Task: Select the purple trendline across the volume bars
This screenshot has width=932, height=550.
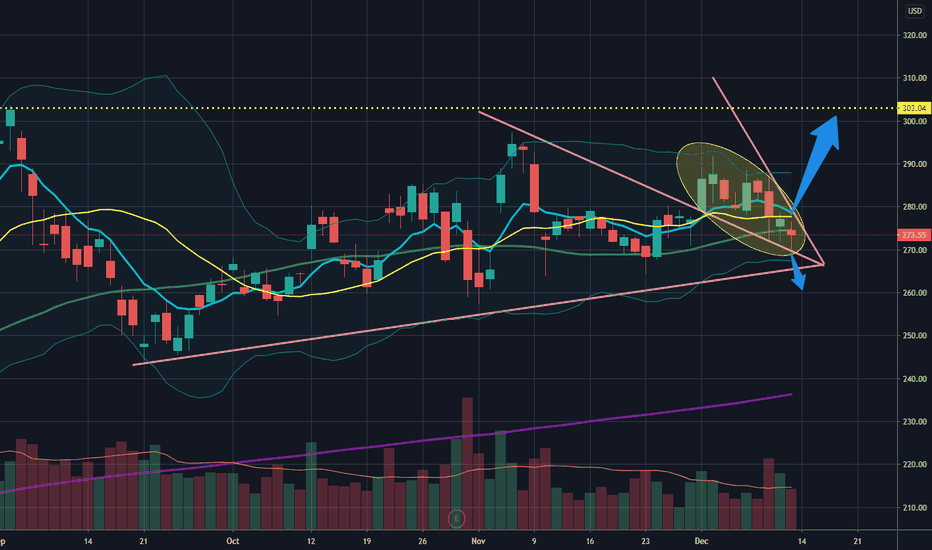Action: click(396, 444)
